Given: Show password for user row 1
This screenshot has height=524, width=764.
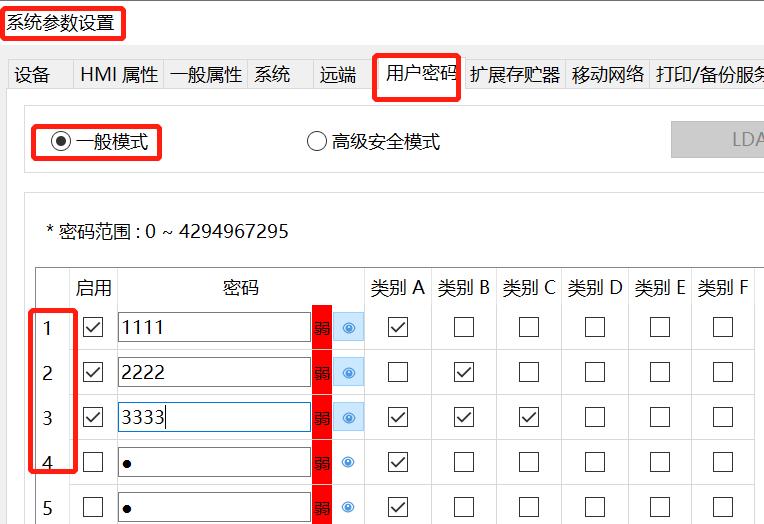Looking at the screenshot, I should click(x=348, y=328).
